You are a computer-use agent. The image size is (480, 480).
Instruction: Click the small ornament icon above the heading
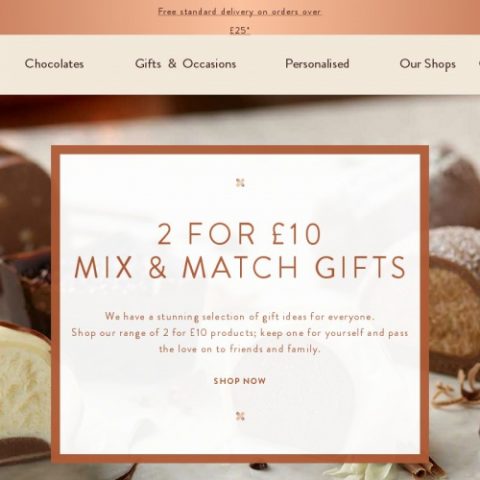(x=240, y=183)
